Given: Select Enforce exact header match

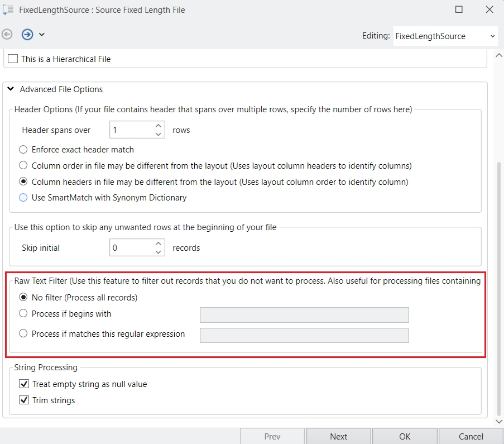Looking at the screenshot, I should [x=23, y=150].
